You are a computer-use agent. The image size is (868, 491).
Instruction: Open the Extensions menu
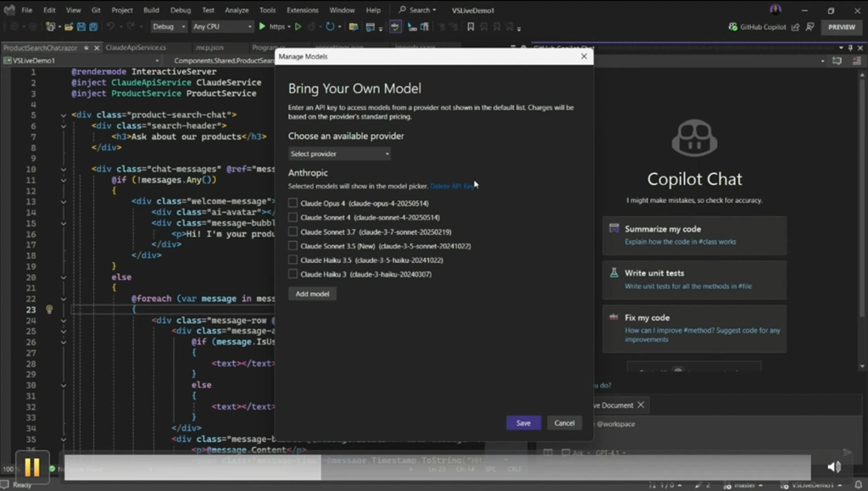(x=303, y=10)
